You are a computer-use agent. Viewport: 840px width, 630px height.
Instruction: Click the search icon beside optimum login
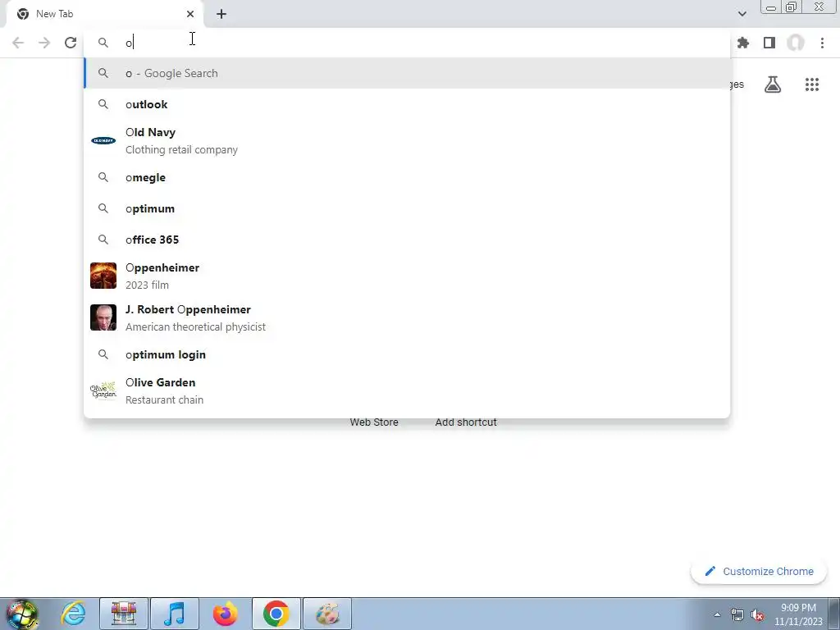(x=103, y=354)
